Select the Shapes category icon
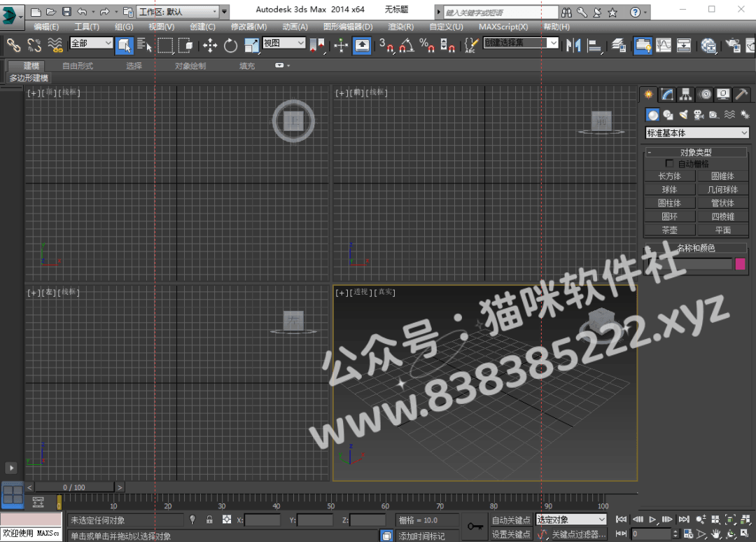 (668, 115)
